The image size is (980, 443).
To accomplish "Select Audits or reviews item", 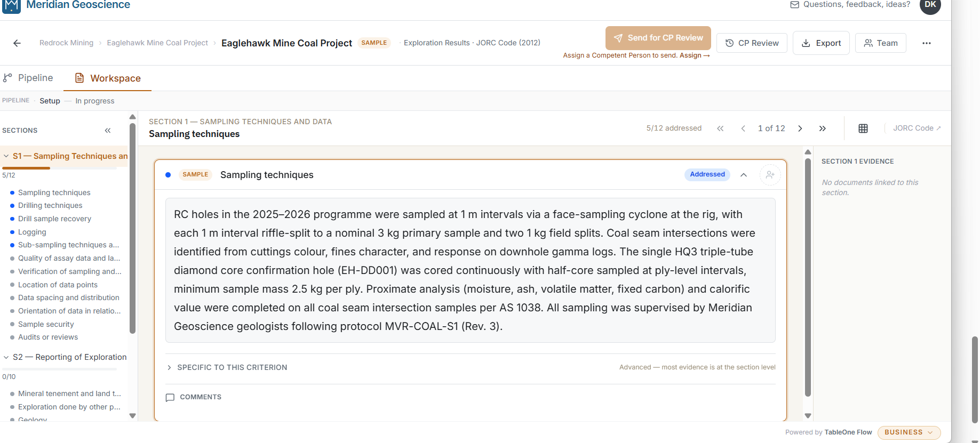I will tap(48, 337).
